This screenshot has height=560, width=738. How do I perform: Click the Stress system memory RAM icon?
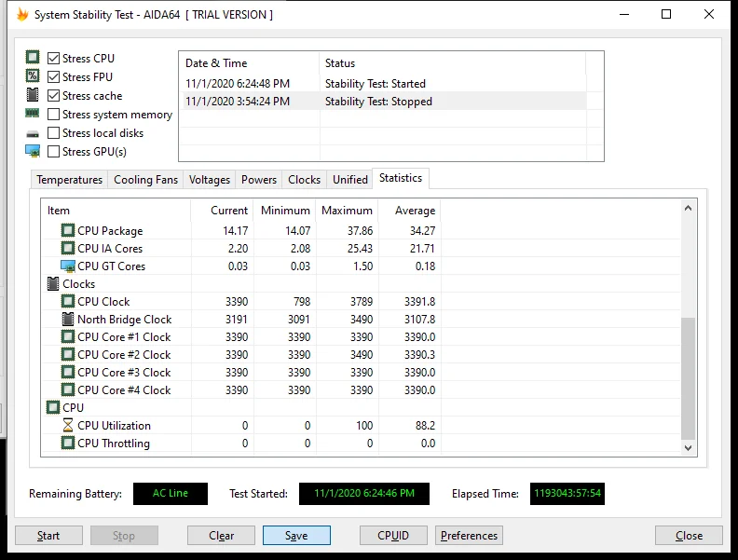click(x=33, y=114)
